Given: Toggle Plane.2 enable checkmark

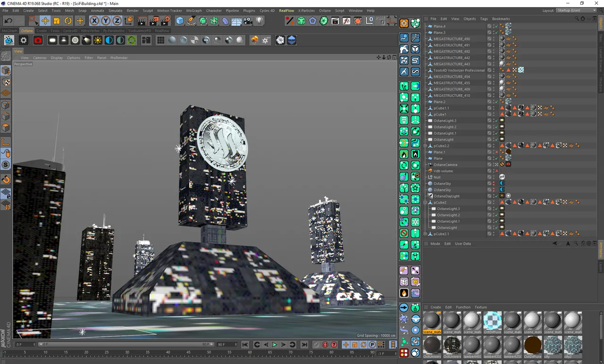Looking at the screenshot, I should (x=496, y=102).
